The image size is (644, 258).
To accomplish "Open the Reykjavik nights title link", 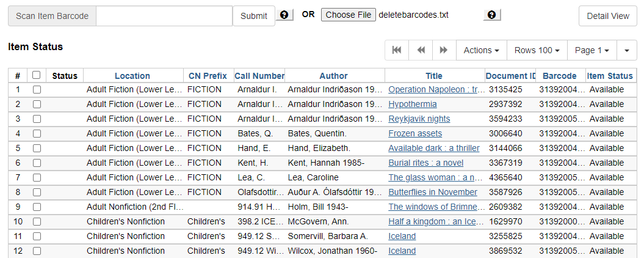I will pos(419,119).
